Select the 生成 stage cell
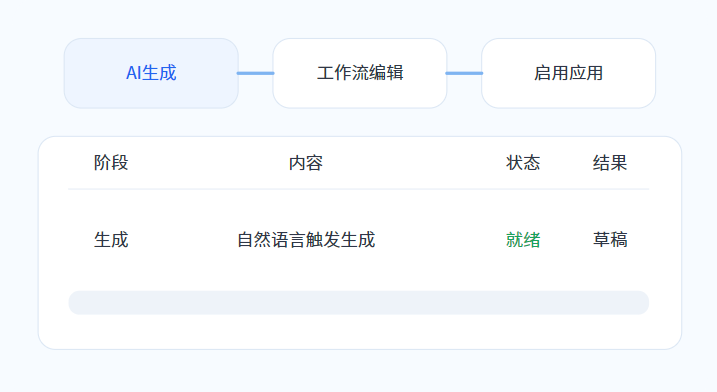 111,240
